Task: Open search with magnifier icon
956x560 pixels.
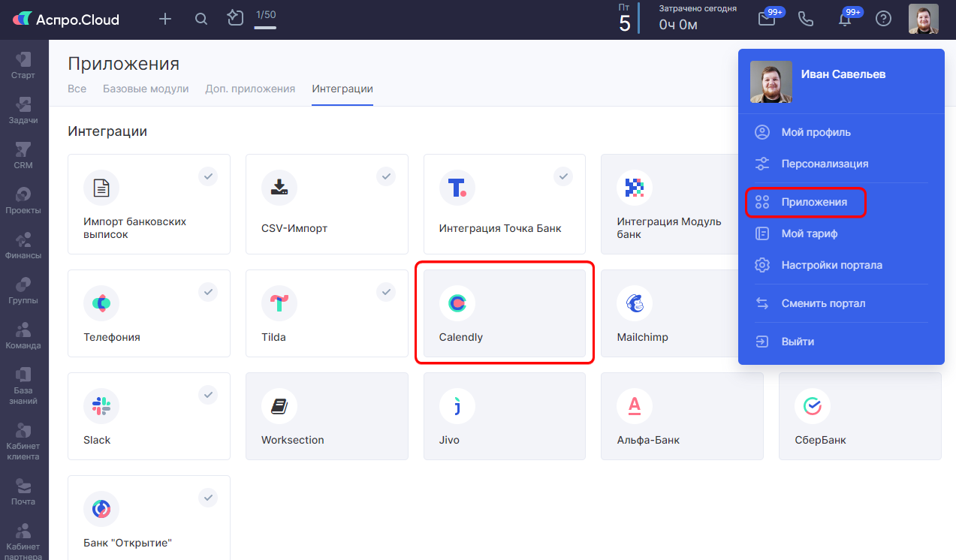Action: tap(201, 20)
